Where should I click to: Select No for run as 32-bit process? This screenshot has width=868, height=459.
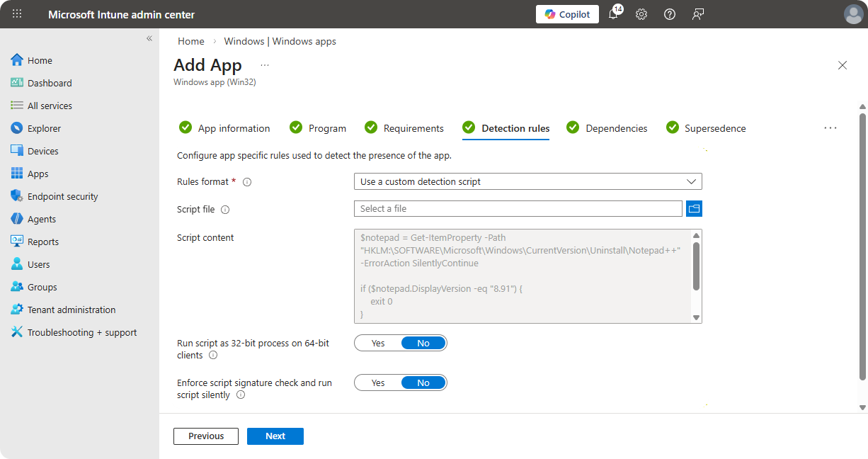423,343
